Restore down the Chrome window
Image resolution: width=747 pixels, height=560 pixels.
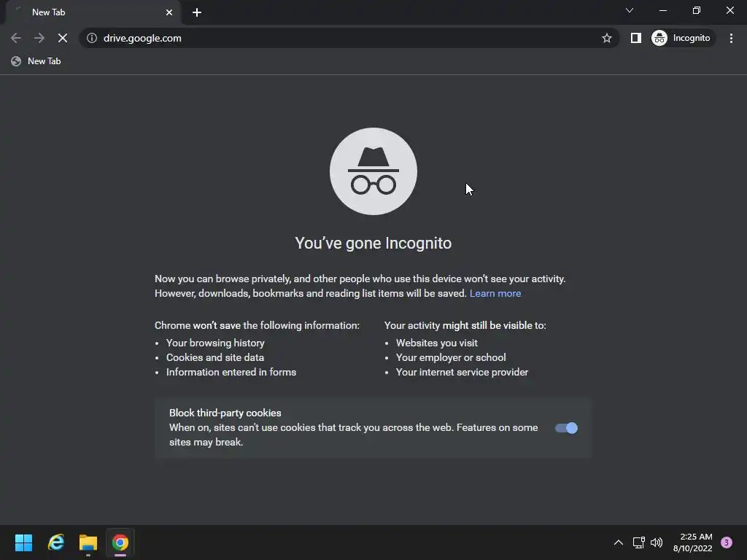(697, 10)
